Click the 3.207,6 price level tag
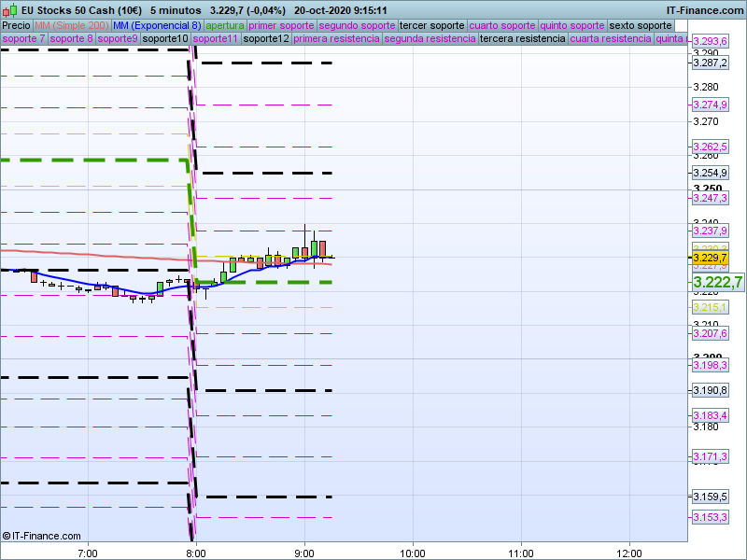 coord(710,333)
